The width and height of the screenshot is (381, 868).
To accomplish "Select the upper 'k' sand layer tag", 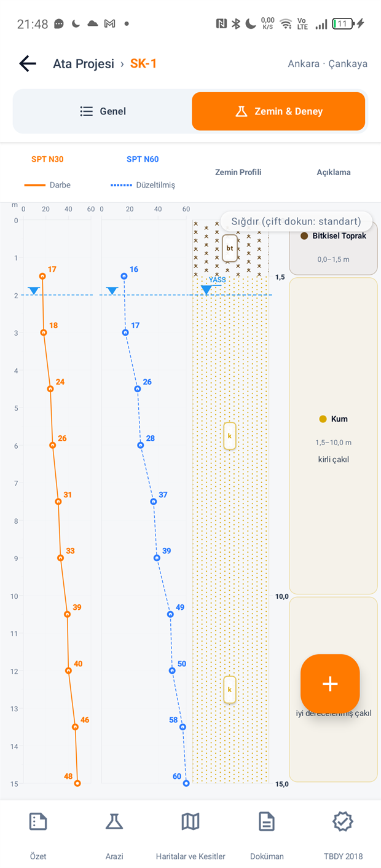I will [x=230, y=436].
